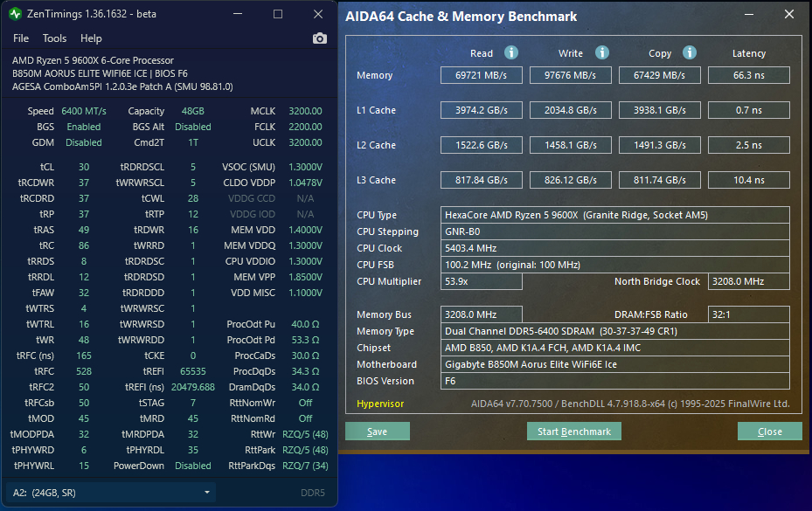The height and width of the screenshot is (511, 812).
Task: Click the DDR5 label in ZenTimings footer
Action: coord(313,493)
